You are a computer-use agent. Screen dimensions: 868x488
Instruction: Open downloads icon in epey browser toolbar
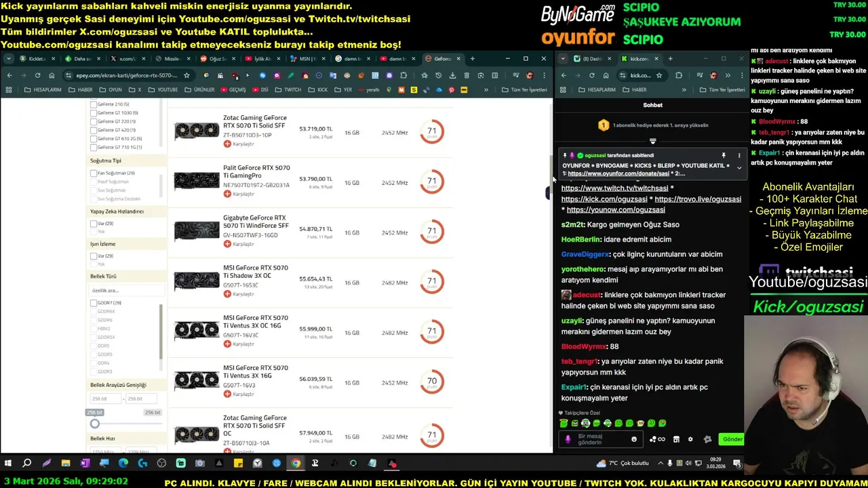452,75
